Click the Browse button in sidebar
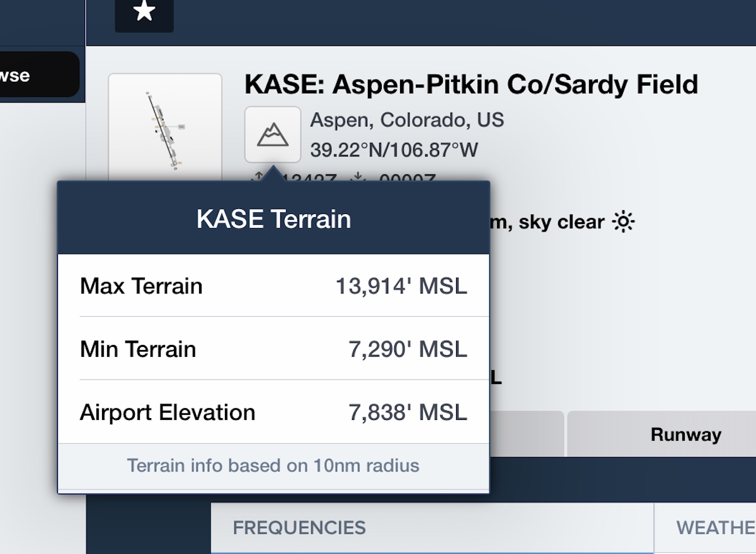The height and width of the screenshot is (554, 756). 38,75
